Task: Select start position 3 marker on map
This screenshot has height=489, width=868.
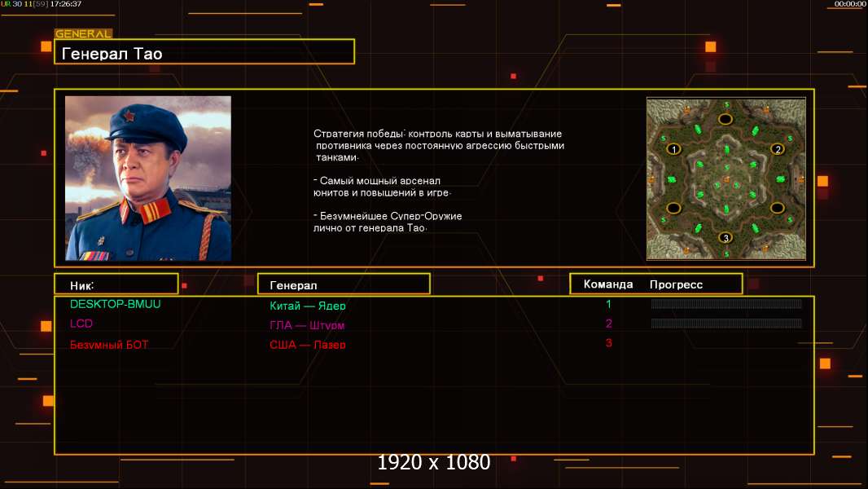Action: coord(726,238)
